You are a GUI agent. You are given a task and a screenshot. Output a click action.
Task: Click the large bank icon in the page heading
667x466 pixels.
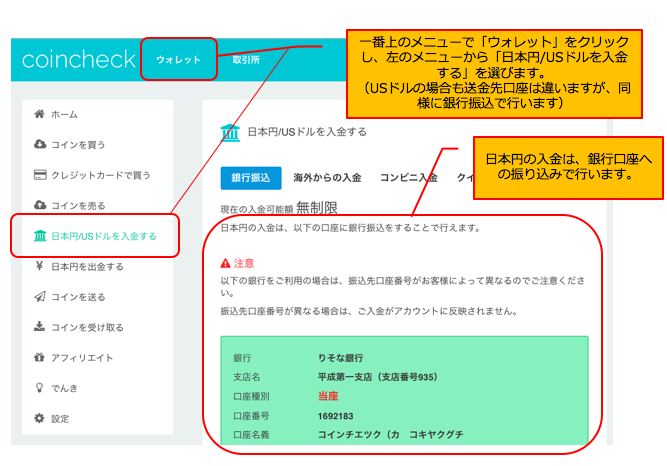pyautogui.click(x=230, y=132)
